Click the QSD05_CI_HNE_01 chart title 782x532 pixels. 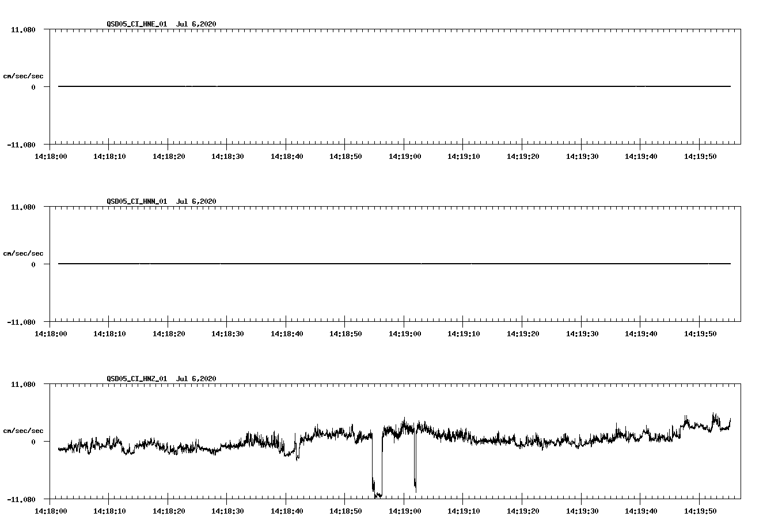point(161,24)
